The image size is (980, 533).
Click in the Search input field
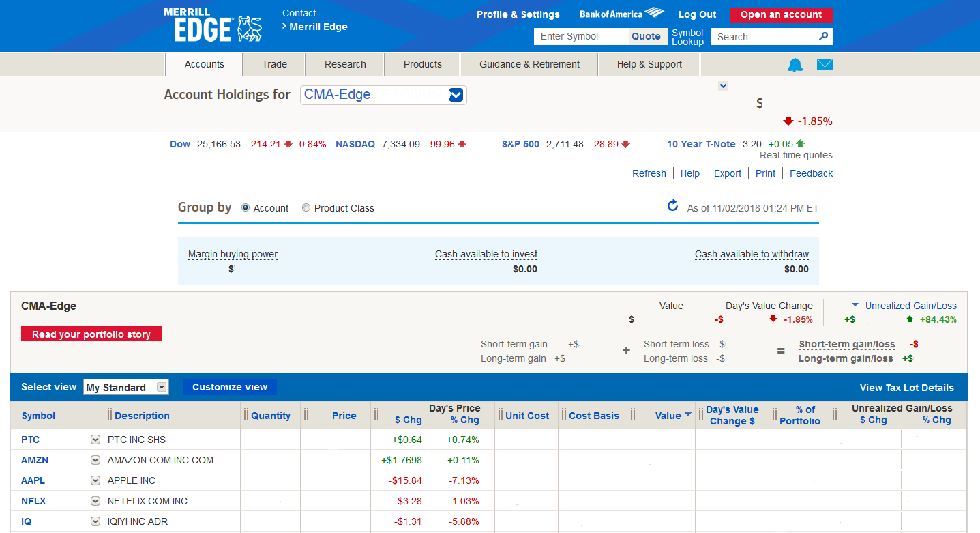point(764,37)
